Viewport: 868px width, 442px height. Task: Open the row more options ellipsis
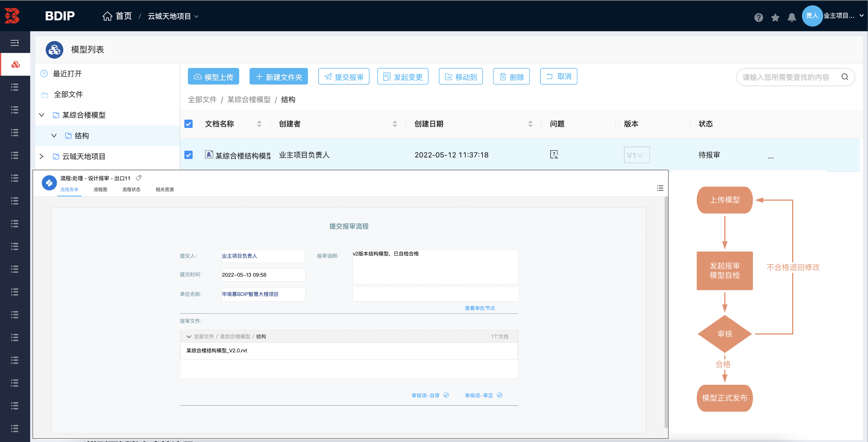(x=771, y=157)
